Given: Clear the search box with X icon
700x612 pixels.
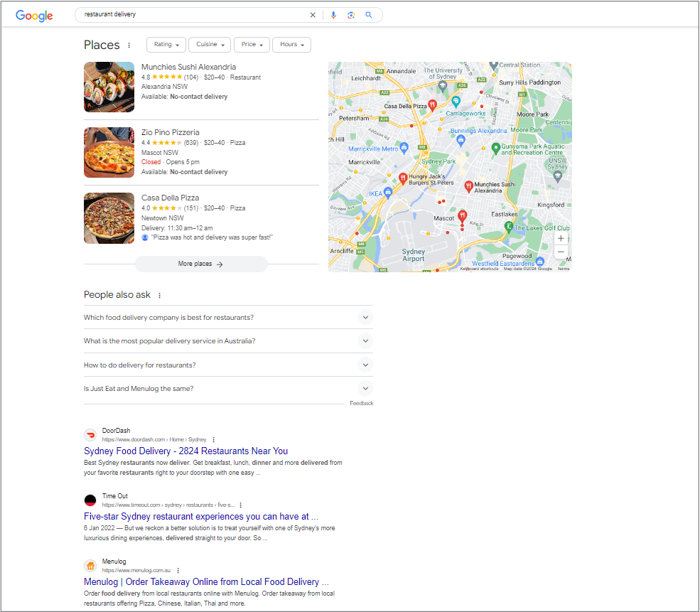Looking at the screenshot, I should pos(313,15).
